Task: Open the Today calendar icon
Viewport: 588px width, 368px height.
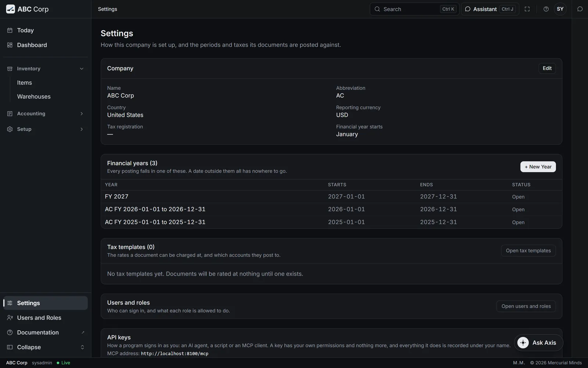Action: (10, 30)
